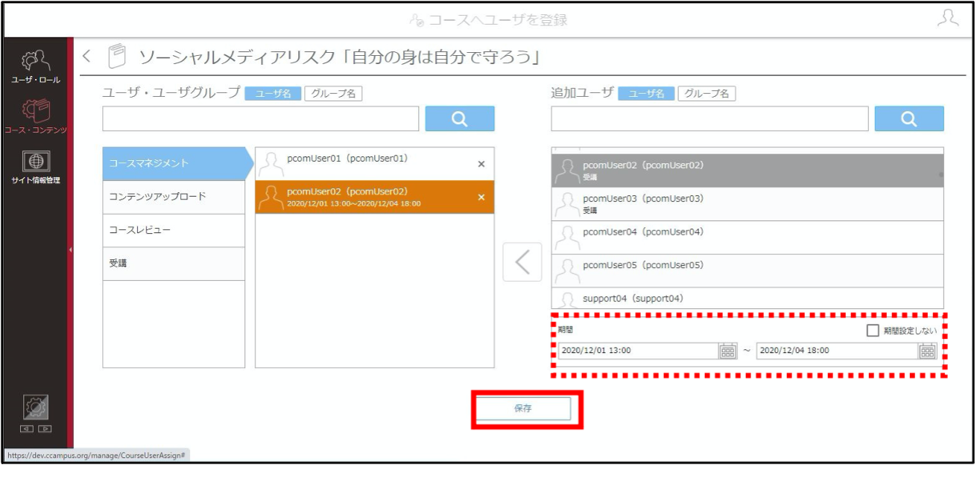Select pcomUser01 in the assigned list
The image size is (980, 484).
tap(374, 164)
